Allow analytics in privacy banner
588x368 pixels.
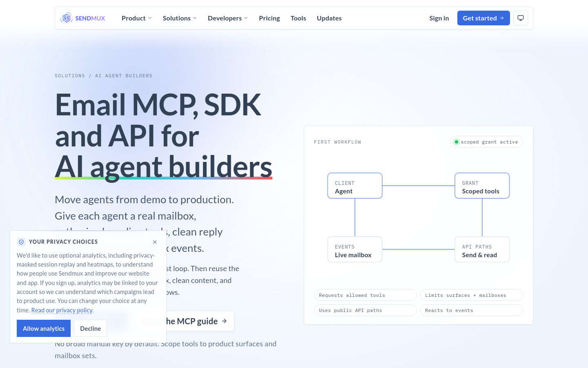[44, 328]
